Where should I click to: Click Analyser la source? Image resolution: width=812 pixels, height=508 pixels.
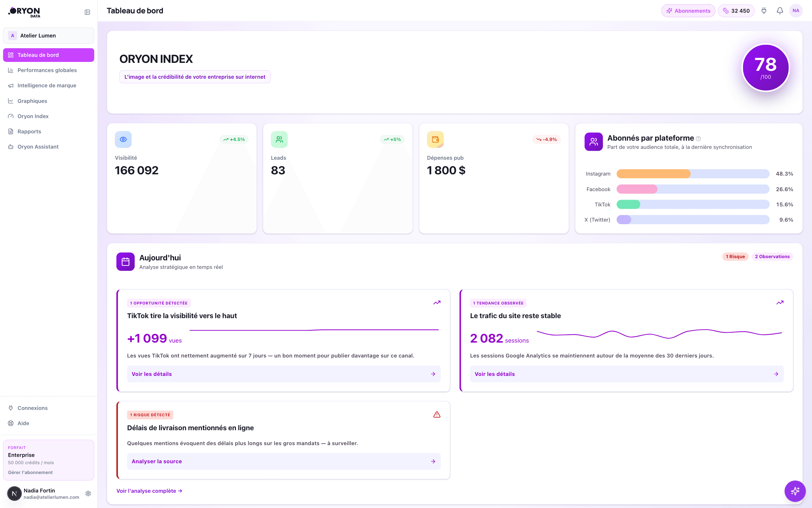(284, 462)
